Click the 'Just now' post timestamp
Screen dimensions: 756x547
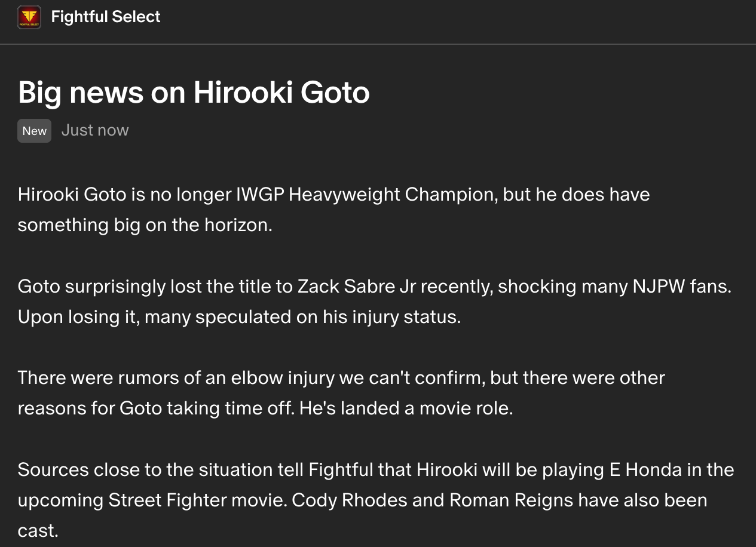click(x=95, y=130)
